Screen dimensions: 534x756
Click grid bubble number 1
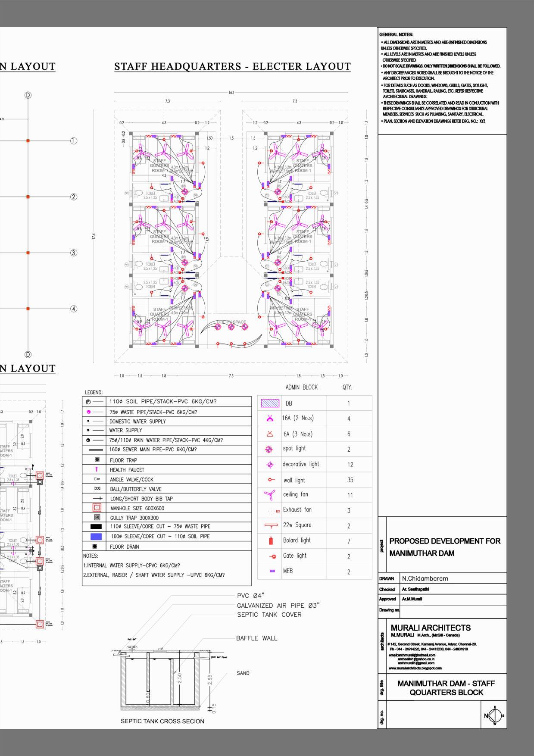(74, 141)
